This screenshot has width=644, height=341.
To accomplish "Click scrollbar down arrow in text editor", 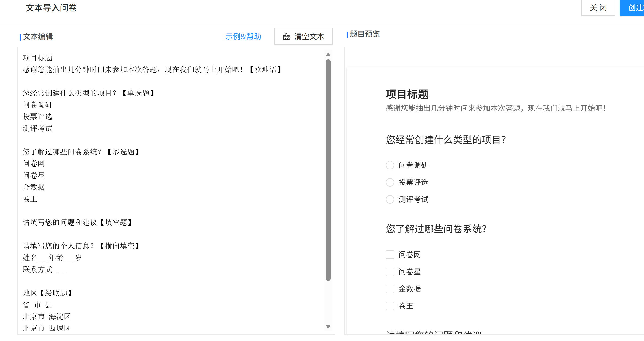I will click(x=328, y=327).
